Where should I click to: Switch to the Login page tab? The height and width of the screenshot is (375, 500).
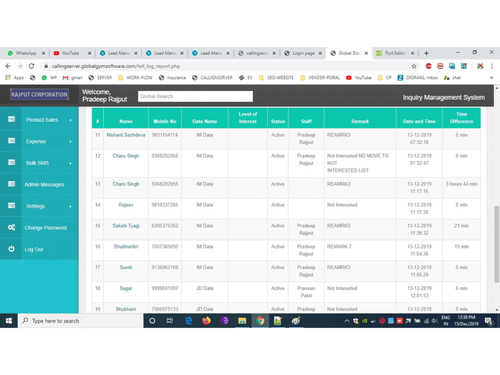click(x=303, y=53)
